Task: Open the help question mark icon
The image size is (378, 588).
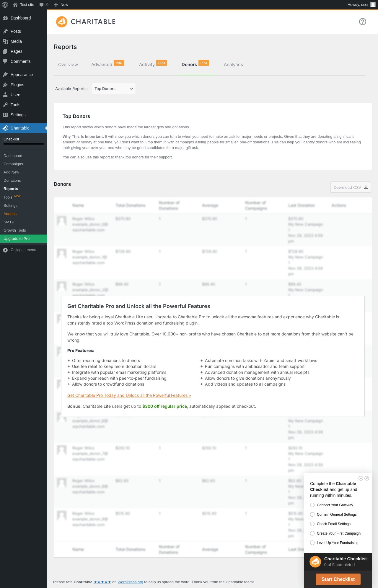Action: coord(363,22)
